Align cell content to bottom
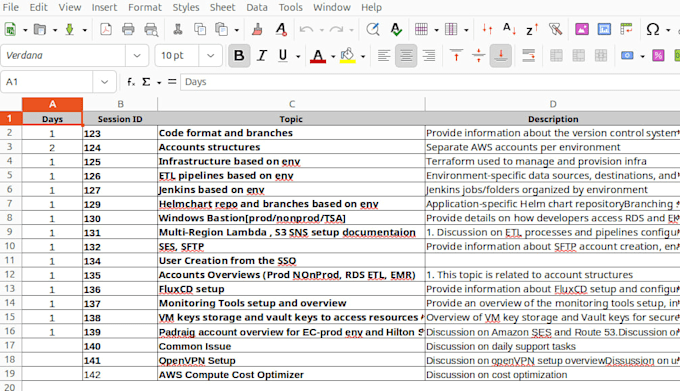Screen dimensions: 680x391 (x=501, y=55)
